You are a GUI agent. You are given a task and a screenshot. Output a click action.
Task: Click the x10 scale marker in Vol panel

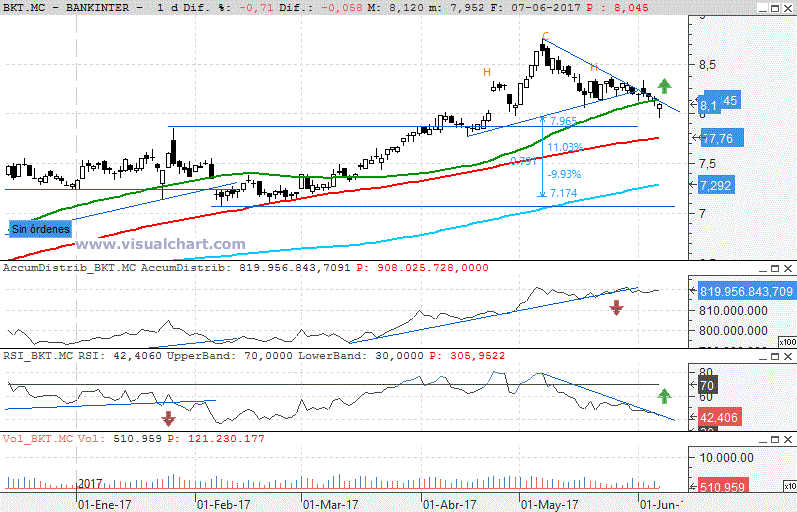click(x=790, y=487)
